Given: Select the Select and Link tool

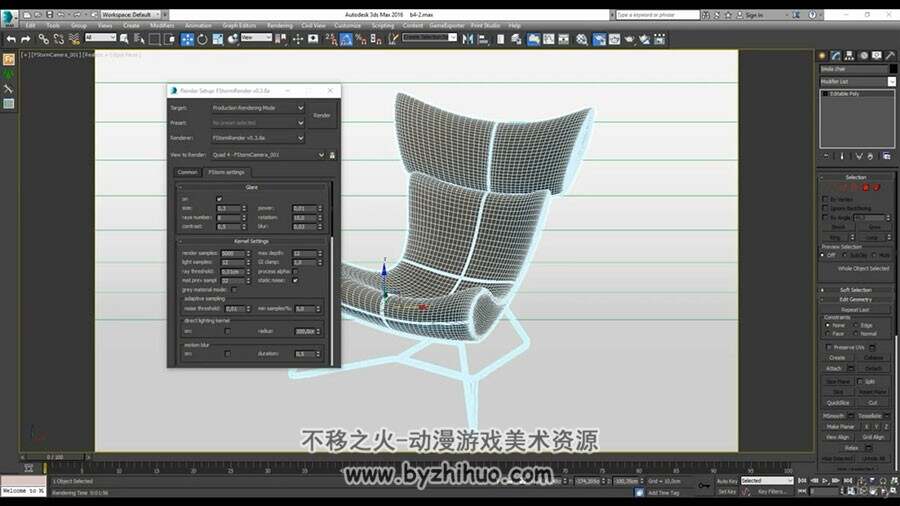Looking at the screenshot, I should click(44, 39).
